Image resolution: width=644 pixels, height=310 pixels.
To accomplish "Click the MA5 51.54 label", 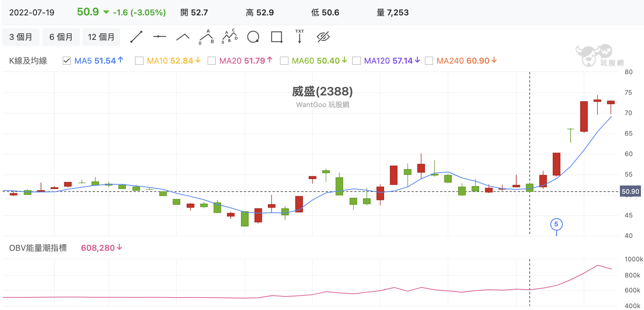I will click(x=99, y=61).
